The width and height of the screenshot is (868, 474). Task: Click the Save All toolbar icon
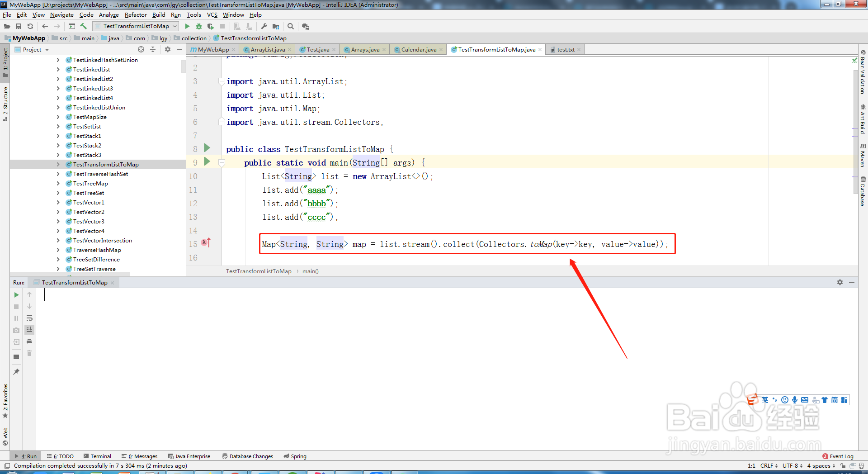point(19,26)
